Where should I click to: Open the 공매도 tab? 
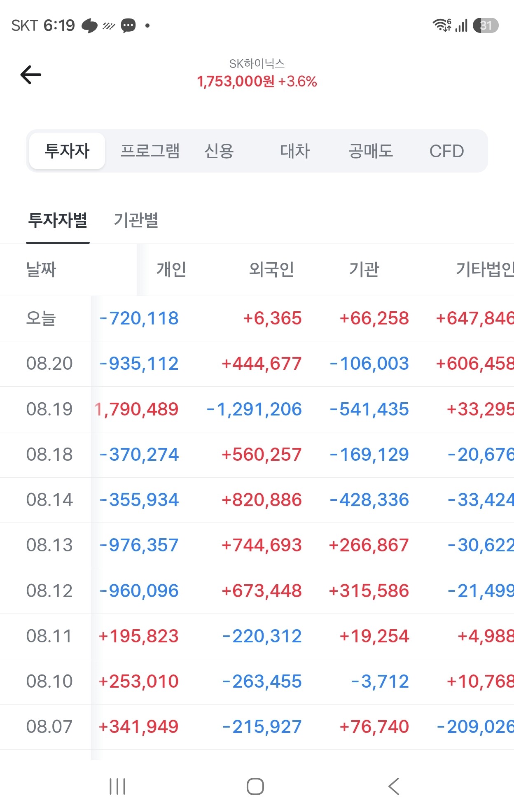tap(371, 151)
